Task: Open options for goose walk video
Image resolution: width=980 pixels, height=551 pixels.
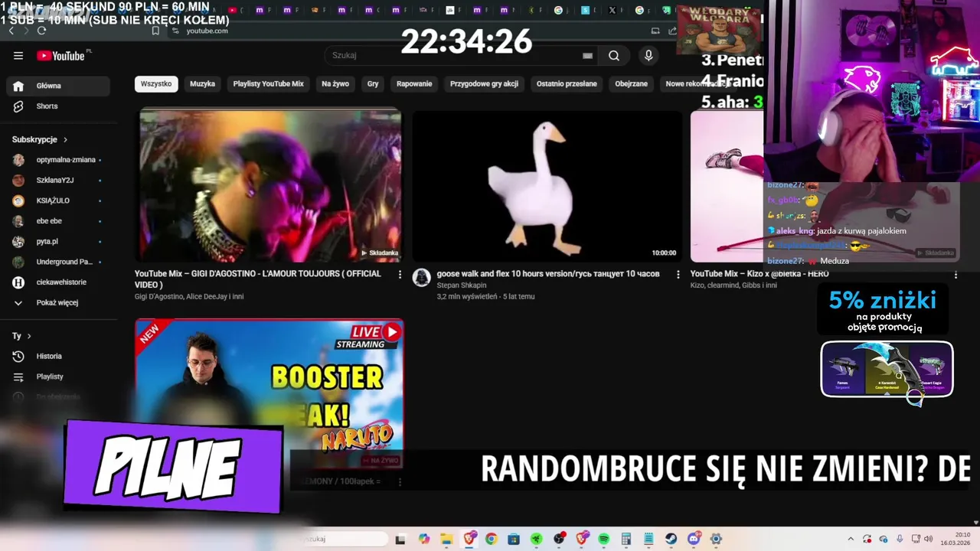Action: 678,274
